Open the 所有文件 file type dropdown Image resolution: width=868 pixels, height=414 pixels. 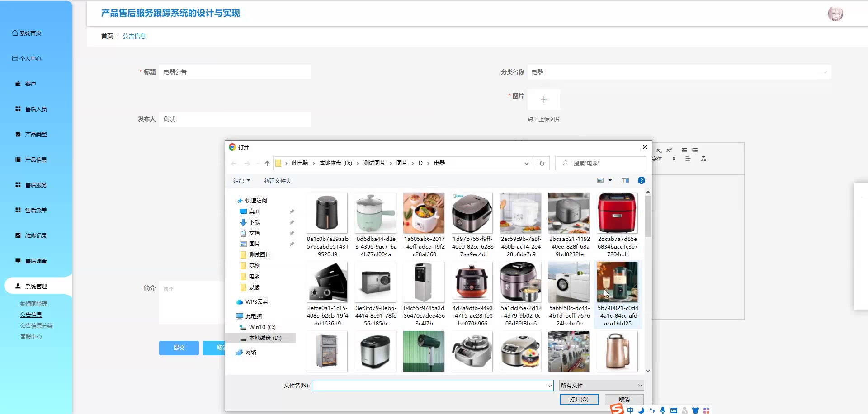(x=601, y=386)
